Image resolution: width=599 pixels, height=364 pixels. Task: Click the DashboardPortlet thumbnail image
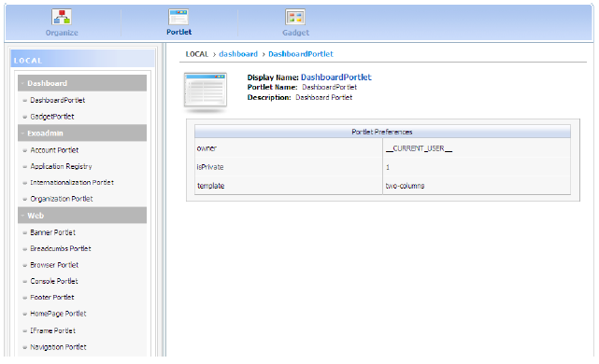[x=206, y=91]
